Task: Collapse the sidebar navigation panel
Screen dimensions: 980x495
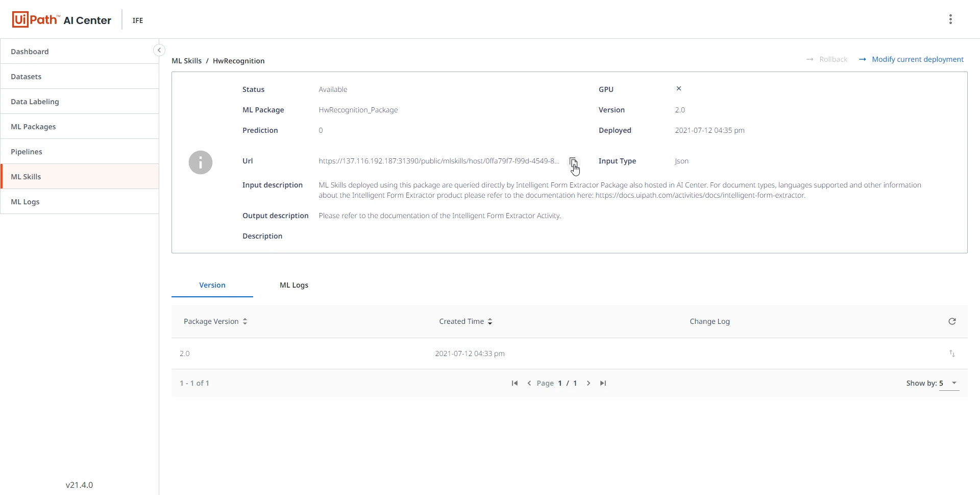Action: click(x=159, y=50)
